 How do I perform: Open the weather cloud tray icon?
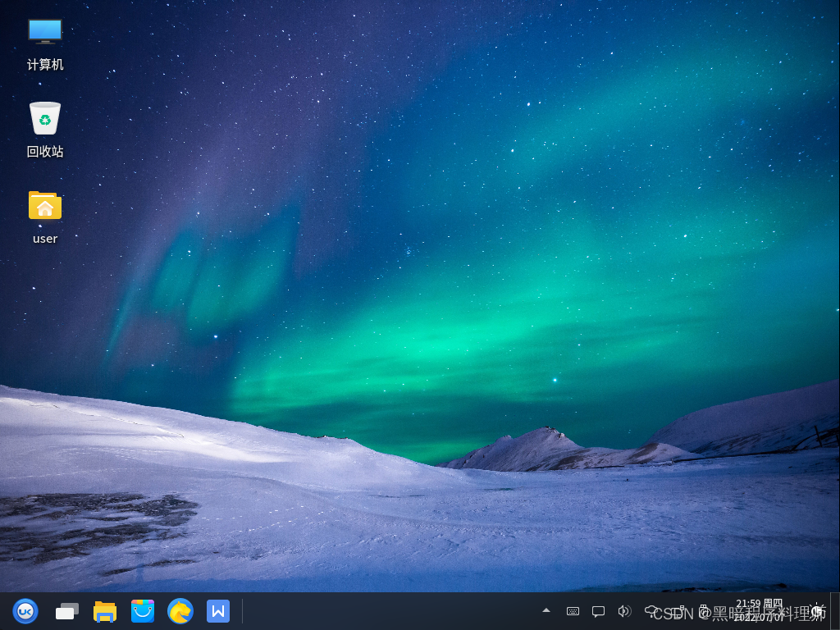point(651,611)
